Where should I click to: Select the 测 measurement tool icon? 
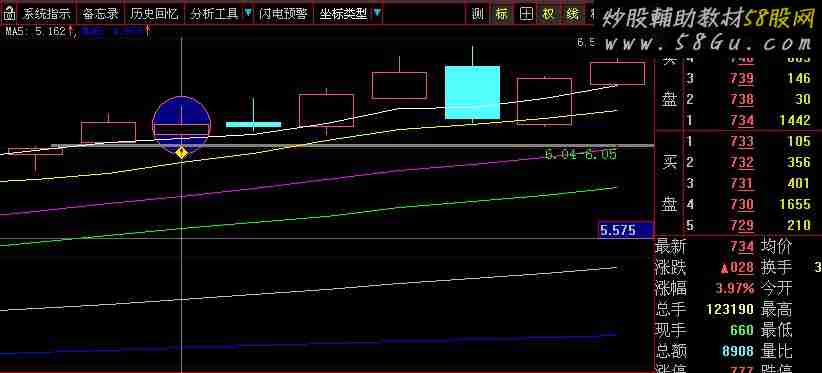tap(477, 14)
